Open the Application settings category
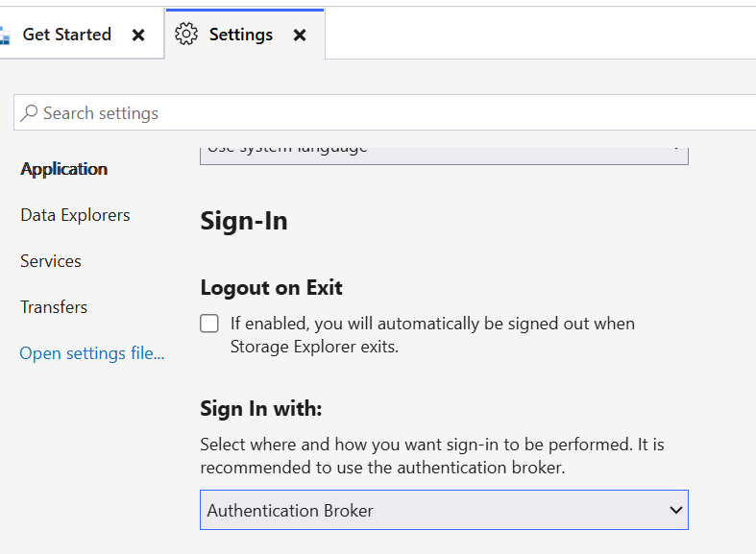Image resolution: width=756 pixels, height=554 pixels. tap(64, 169)
